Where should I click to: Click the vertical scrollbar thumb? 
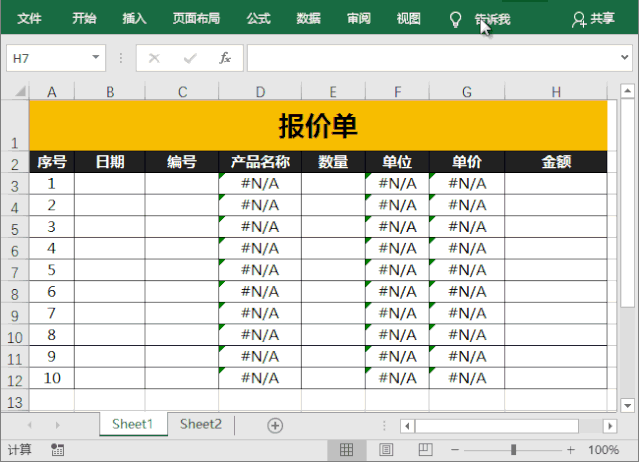click(x=627, y=203)
